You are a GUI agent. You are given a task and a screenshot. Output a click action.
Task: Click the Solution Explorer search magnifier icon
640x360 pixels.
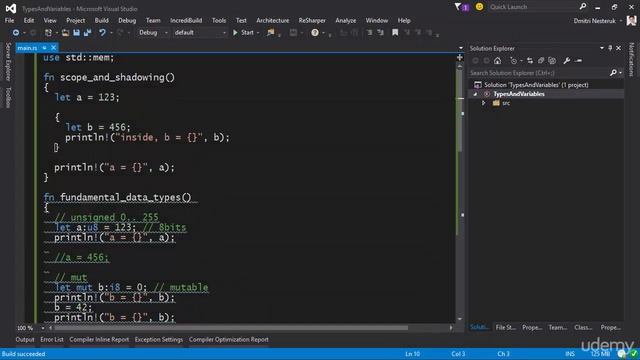point(613,73)
